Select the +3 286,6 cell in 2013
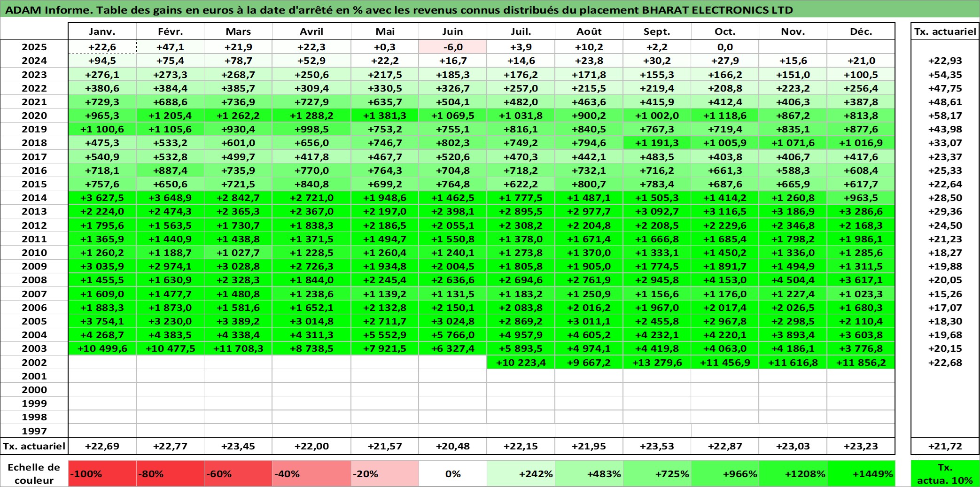 [x=861, y=211]
